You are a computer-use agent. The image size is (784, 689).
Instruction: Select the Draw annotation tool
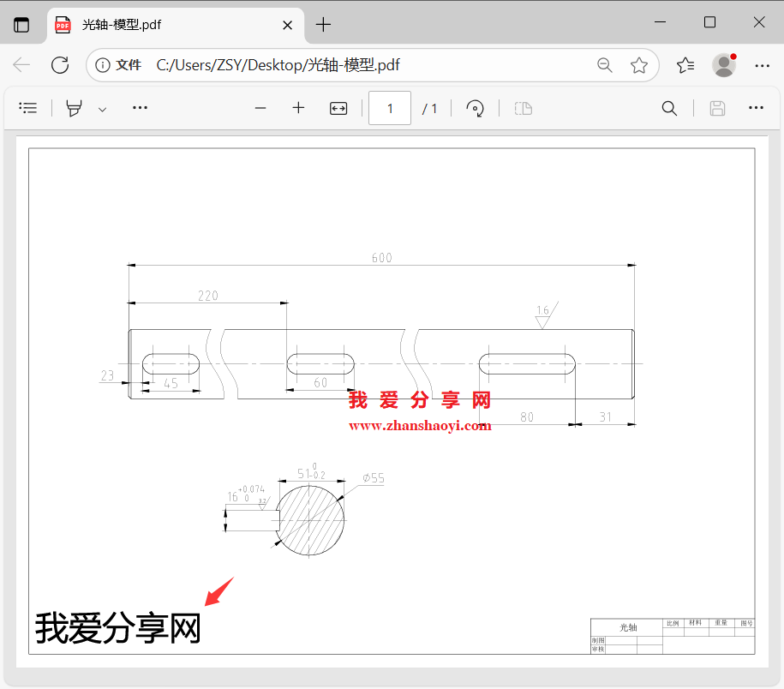(73, 108)
